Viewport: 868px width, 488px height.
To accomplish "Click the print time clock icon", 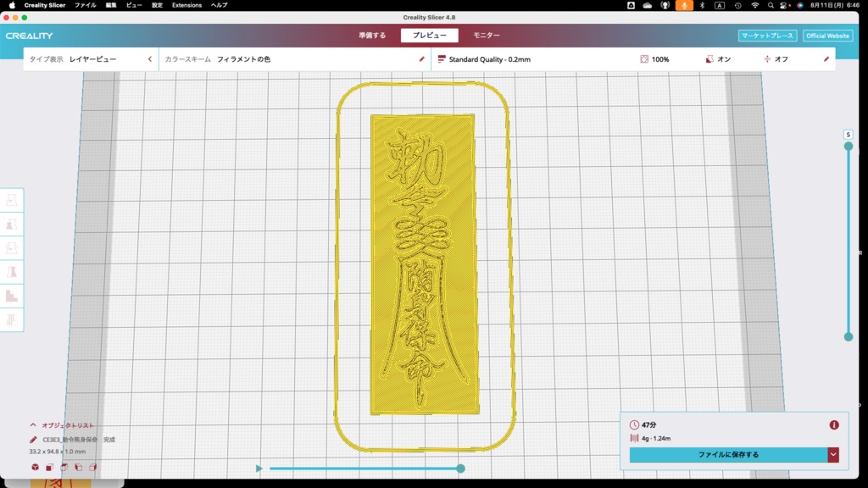I will [634, 425].
